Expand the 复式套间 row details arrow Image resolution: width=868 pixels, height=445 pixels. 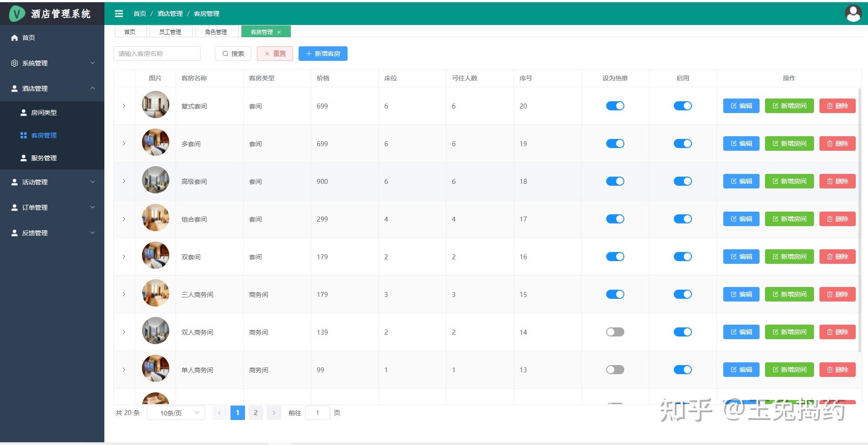tap(123, 105)
